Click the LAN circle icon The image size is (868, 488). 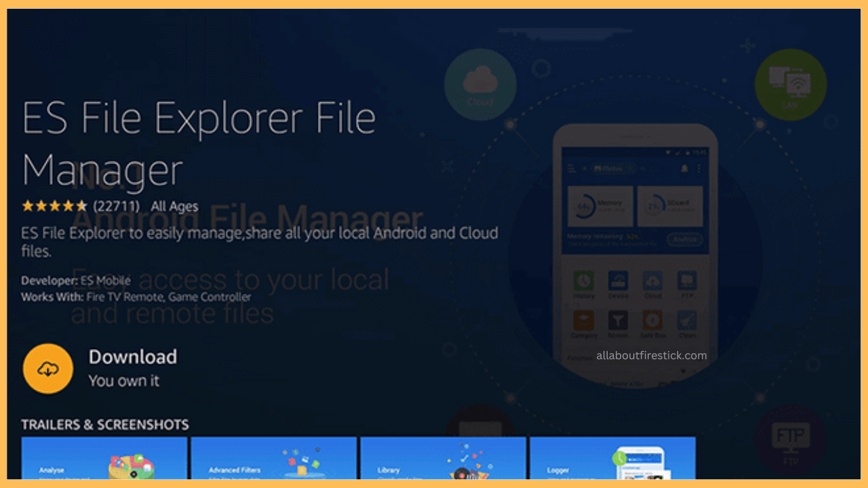tap(790, 85)
